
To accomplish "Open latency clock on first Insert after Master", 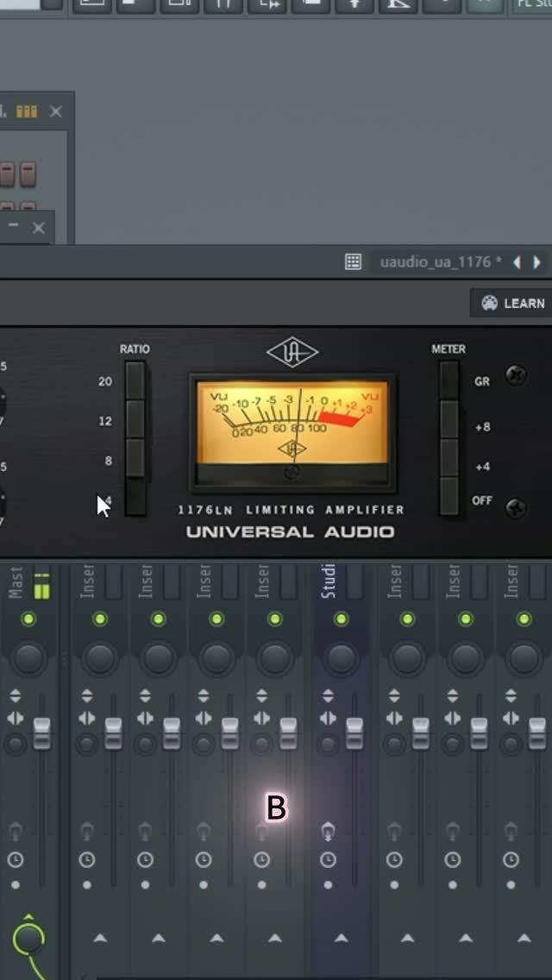I will coord(87,861).
